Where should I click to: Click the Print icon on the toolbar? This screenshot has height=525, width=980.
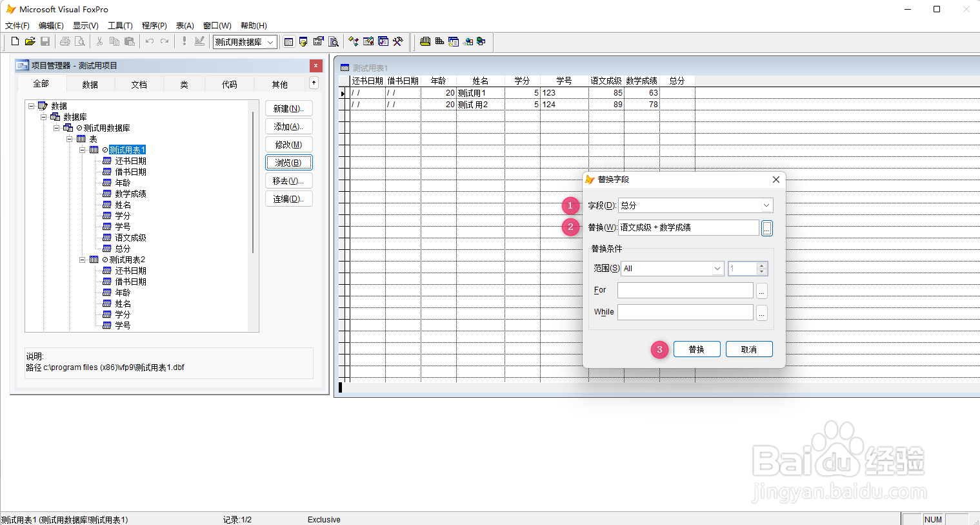65,41
